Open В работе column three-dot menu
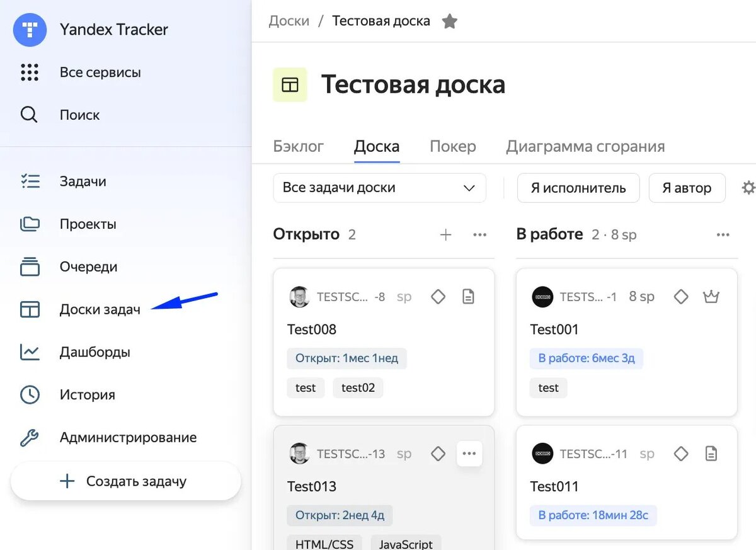 click(723, 235)
